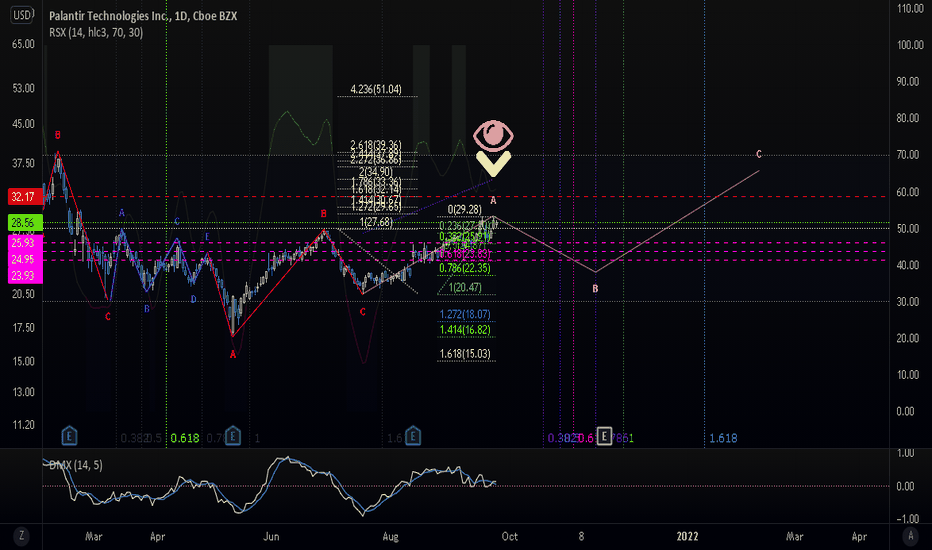Open the USD currency selector
932x550 pixels.
click(x=23, y=15)
